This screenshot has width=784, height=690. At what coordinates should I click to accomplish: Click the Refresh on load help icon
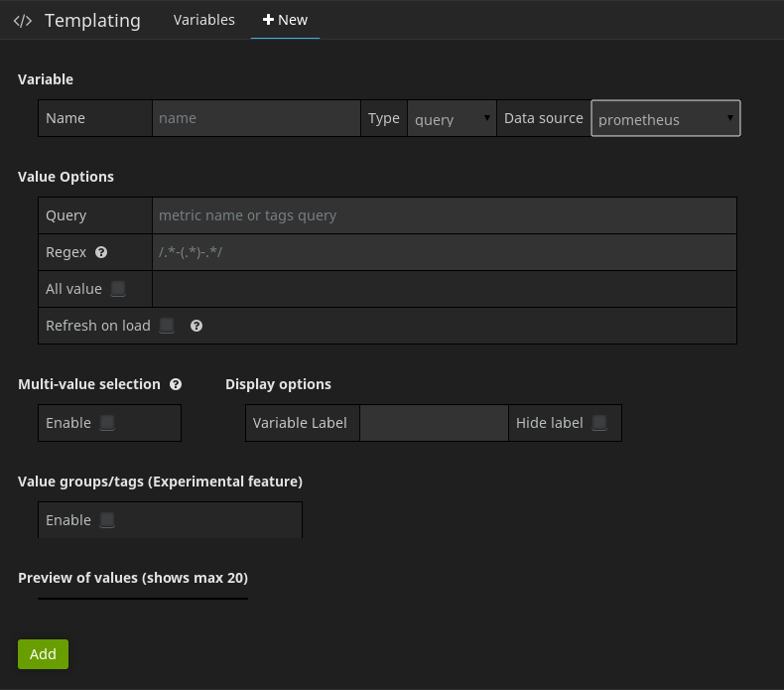tap(196, 326)
